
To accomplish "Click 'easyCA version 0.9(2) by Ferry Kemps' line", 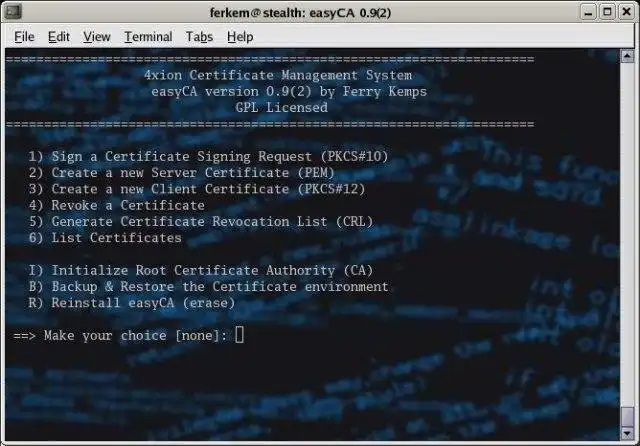I will (289, 91).
